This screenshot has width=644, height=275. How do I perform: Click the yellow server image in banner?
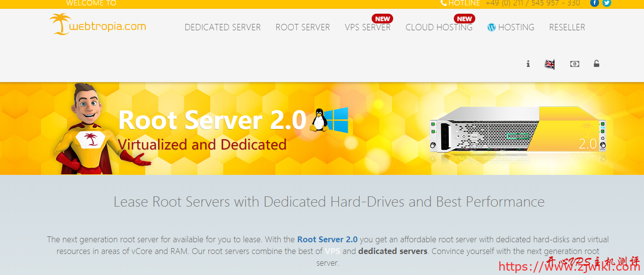517,129
